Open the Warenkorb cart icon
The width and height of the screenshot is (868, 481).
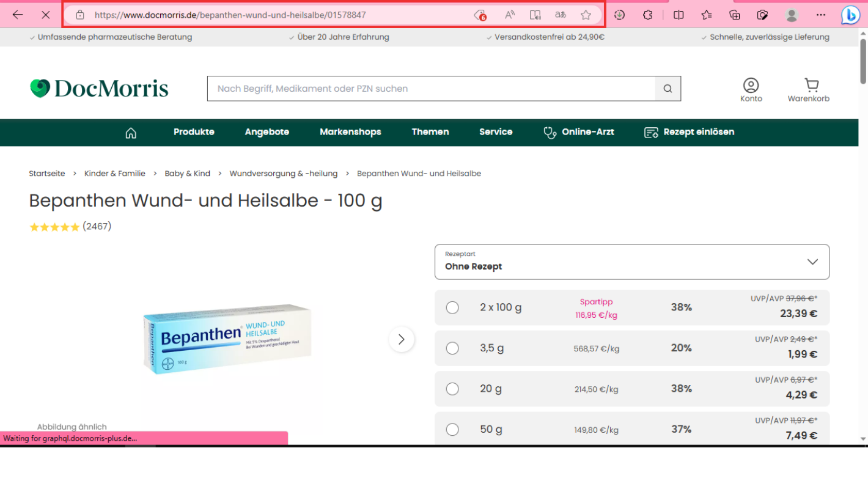tap(809, 90)
